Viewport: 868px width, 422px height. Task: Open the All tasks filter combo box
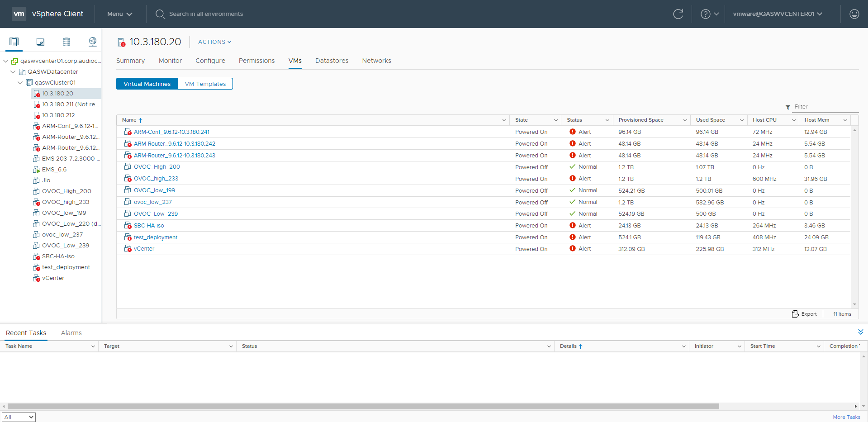[19, 417]
